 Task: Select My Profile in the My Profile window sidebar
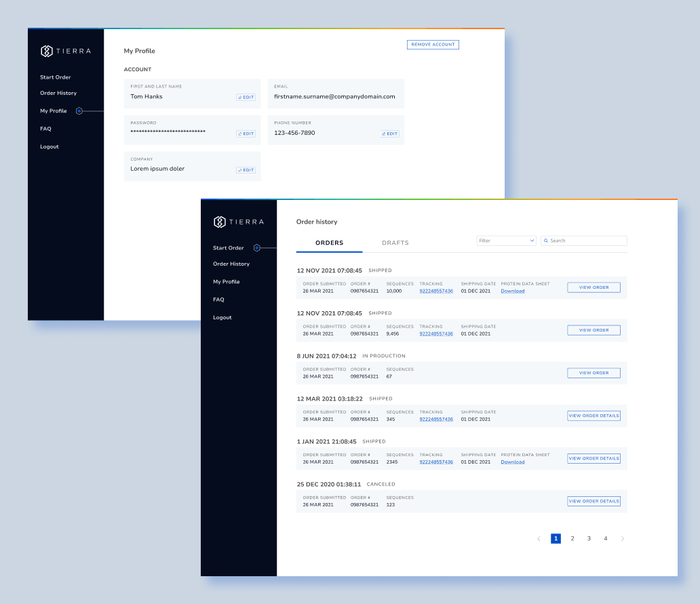click(x=53, y=111)
